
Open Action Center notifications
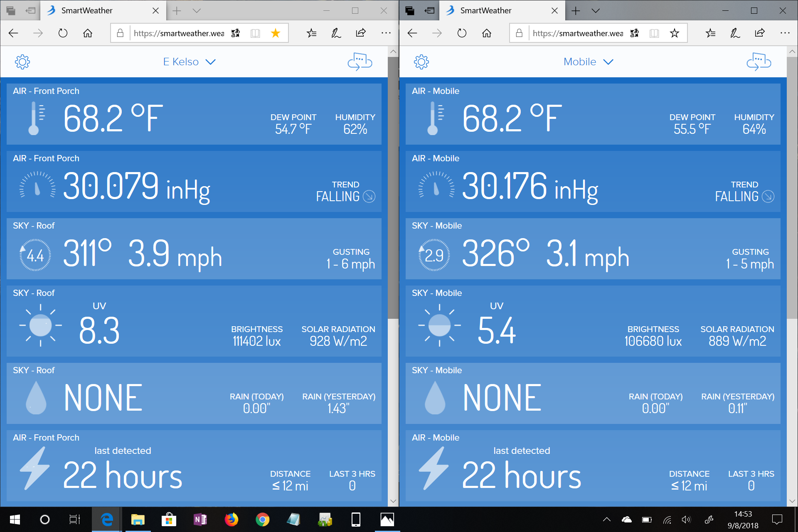777,520
